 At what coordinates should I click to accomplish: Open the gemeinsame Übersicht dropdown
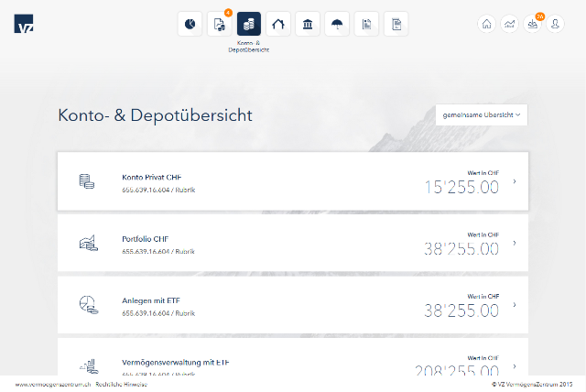coord(482,115)
